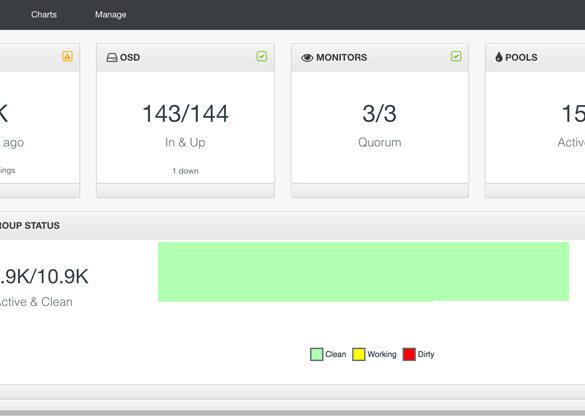
Task: Click the 'In & Up' label
Action: (185, 142)
